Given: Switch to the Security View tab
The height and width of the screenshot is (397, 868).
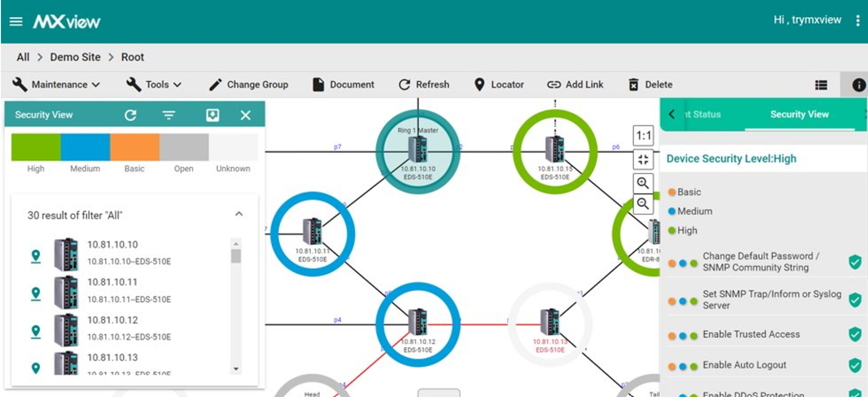Looking at the screenshot, I should pyautogui.click(x=799, y=114).
